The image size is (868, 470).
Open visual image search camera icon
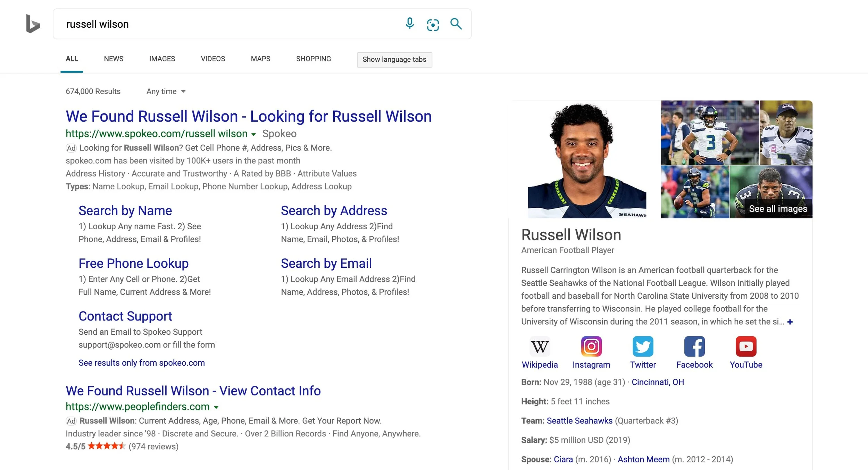coord(433,25)
